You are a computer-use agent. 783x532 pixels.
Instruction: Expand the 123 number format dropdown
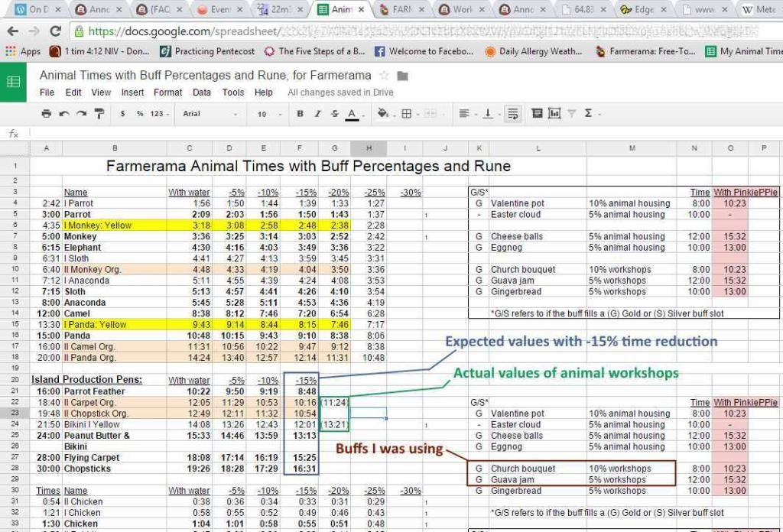coord(159,113)
